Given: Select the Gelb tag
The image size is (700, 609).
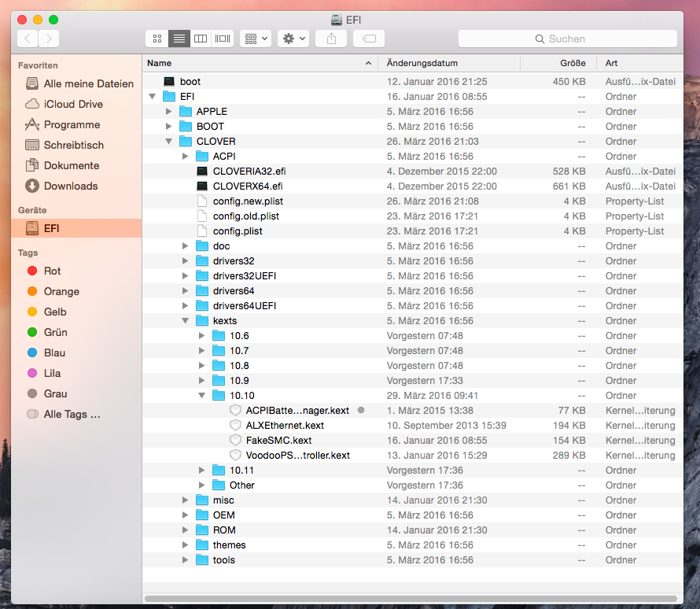Looking at the screenshot, I should (x=46, y=312).
